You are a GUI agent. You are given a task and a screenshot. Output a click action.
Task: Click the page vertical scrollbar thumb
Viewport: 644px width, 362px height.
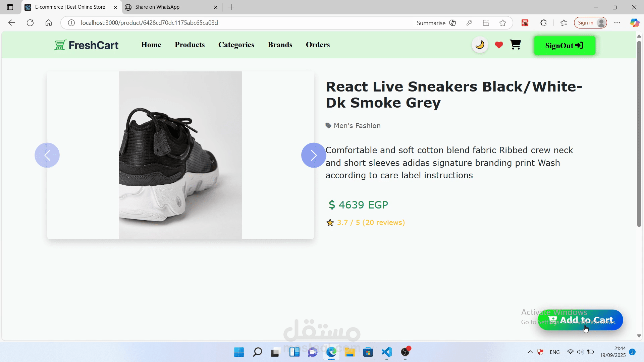(639, 133)
